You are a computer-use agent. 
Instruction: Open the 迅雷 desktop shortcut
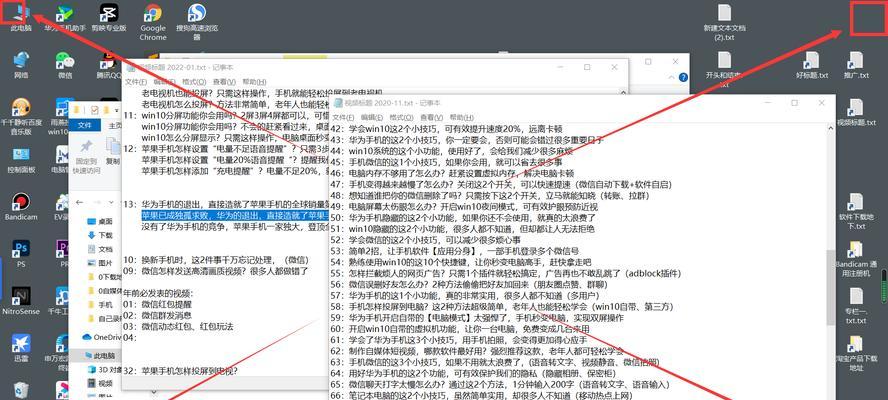[21, 347]
